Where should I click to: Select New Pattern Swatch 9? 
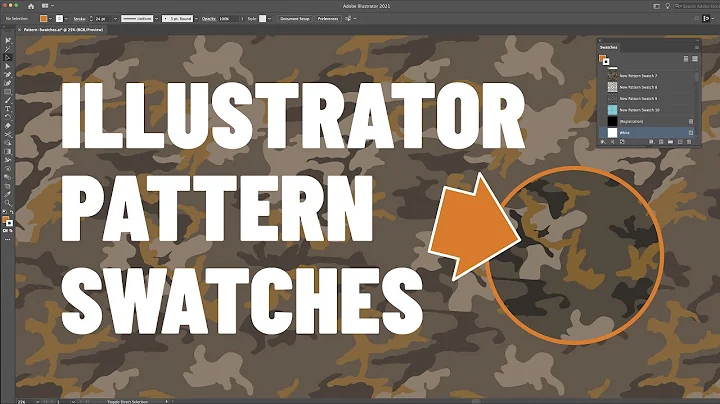pyautogui.click(x=647, y=99)
